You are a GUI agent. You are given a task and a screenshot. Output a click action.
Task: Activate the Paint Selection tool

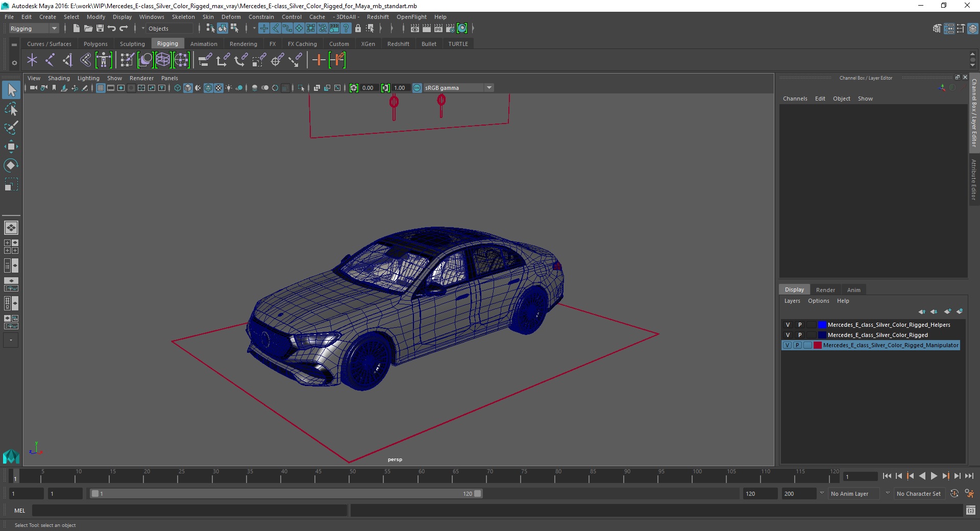pyautogui.click(x=11, y=128)
